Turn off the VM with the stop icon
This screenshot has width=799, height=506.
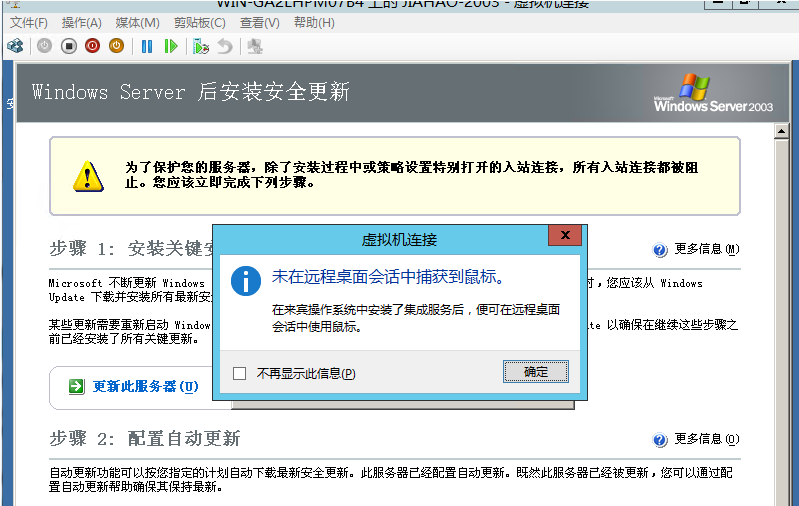click(x=69, y=46)
